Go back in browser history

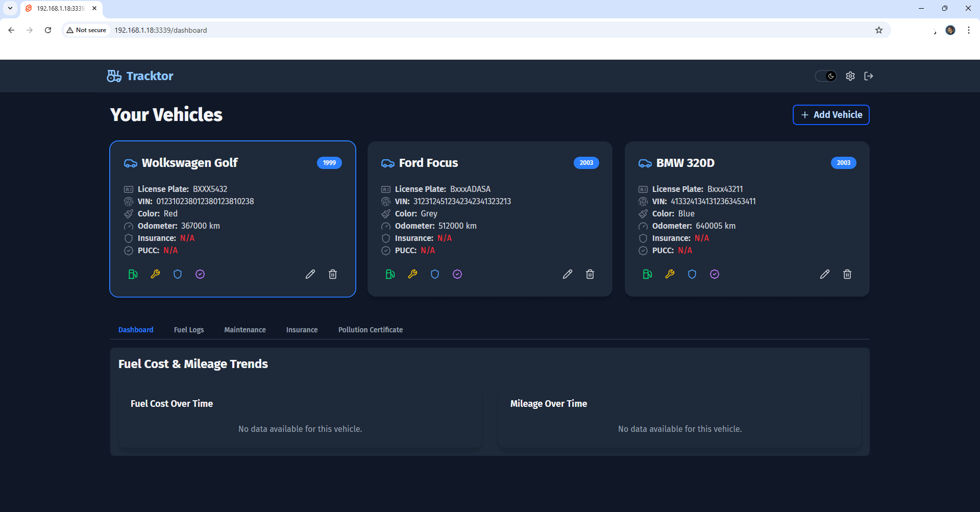11,30
